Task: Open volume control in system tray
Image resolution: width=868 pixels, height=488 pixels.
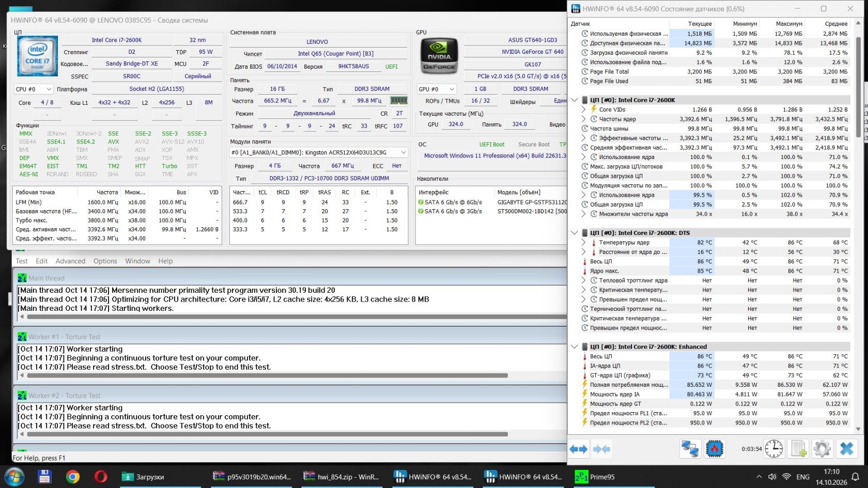Action: point(772,477)
